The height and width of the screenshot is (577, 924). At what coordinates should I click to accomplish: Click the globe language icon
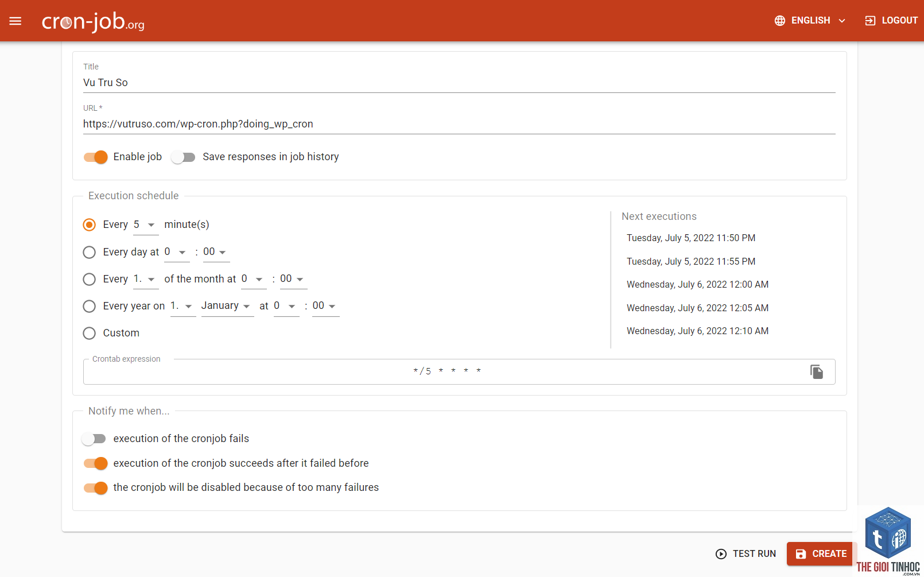pyautogui.click(x=779, y=21)
